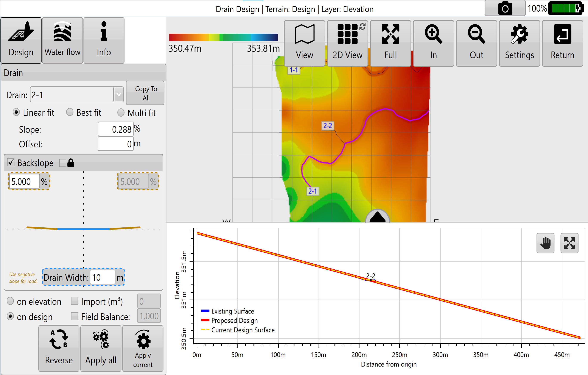
Task: Click the 350.47m minimum elevation label
Action: click(185, 49)
